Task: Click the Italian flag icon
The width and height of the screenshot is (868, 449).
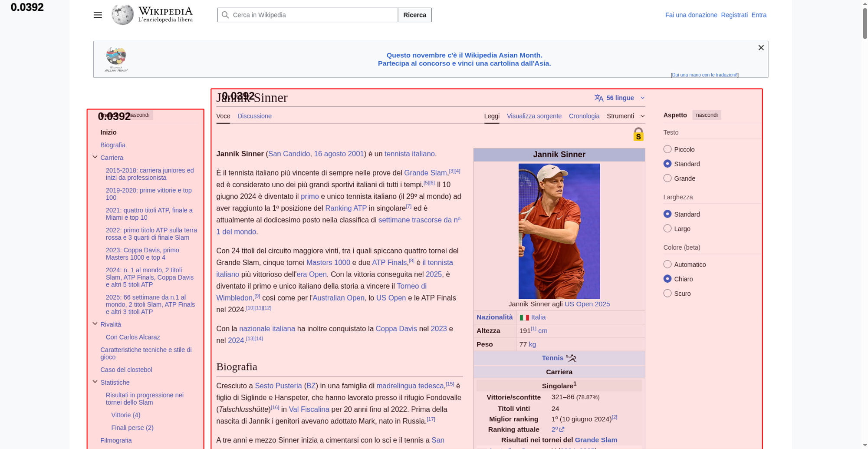Action: coord(524,317)
